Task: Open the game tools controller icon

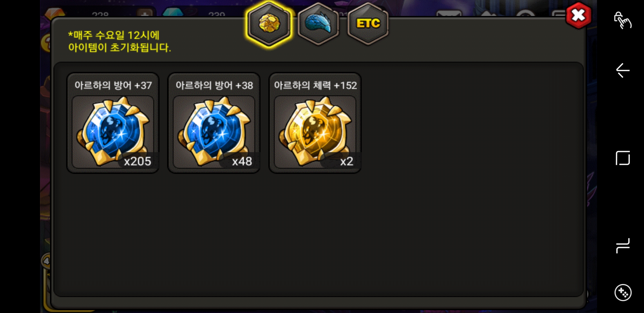Action: coord(623,293)
